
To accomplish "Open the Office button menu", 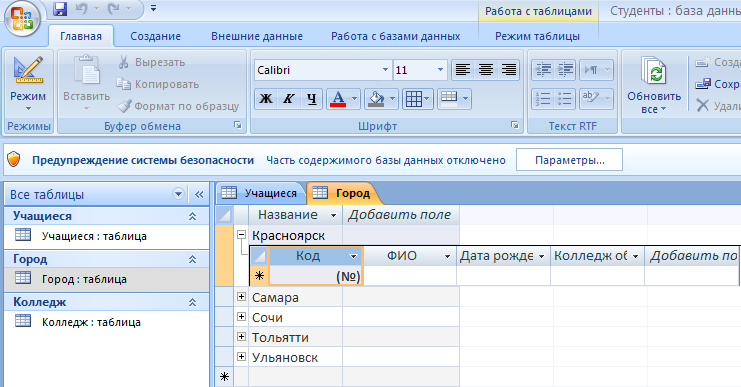I will (22, 19).
